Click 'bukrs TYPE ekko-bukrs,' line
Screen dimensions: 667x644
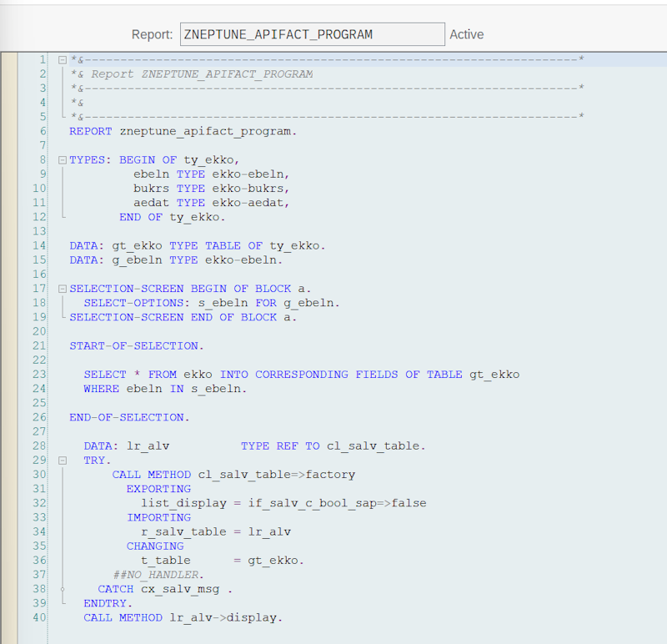coord(212,189)
